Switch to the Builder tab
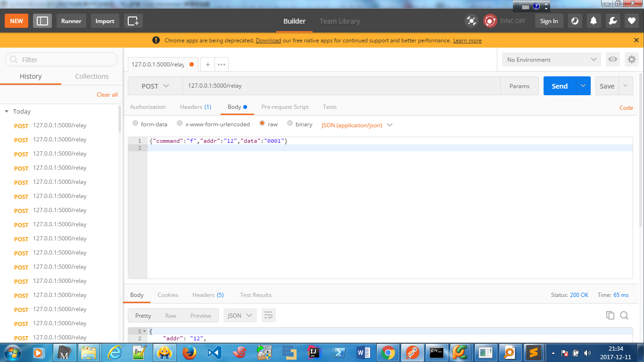Viewport: 644px width, 362px height. (x=294, y=21)
